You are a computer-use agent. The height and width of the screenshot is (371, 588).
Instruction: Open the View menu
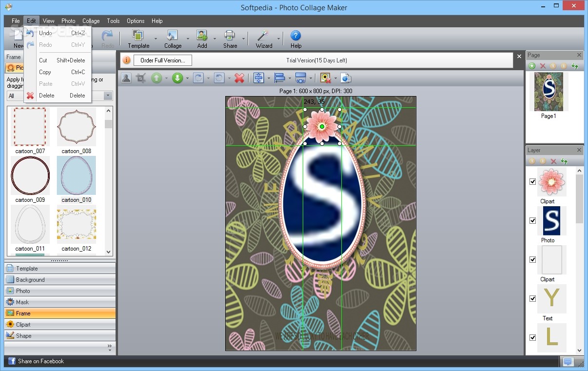pyautogui.click(x=48, y=21)
